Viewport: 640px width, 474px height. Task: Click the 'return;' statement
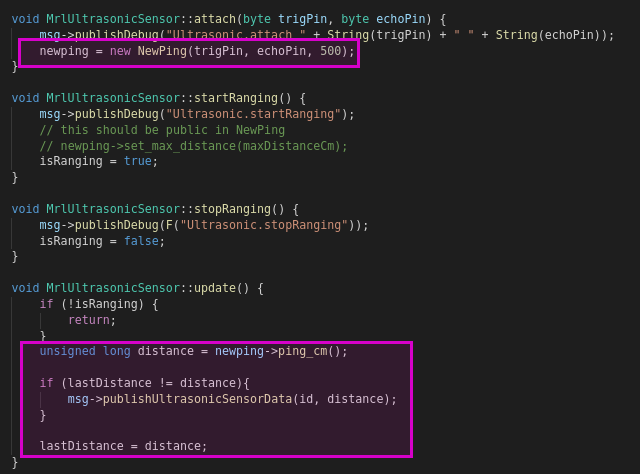[x=92, y=320]
